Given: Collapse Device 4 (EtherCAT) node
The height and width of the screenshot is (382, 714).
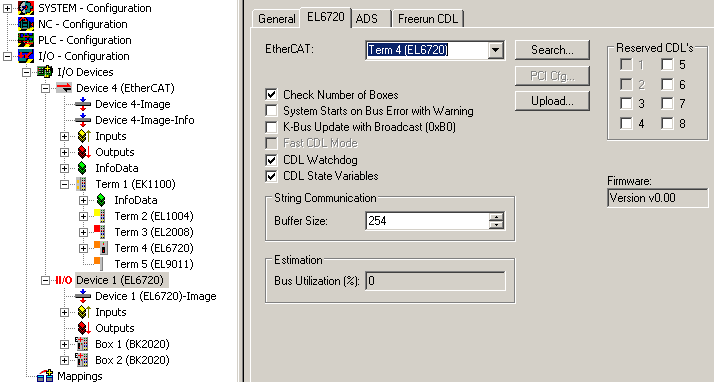Looking at the screenshot, I should point(46,88).
